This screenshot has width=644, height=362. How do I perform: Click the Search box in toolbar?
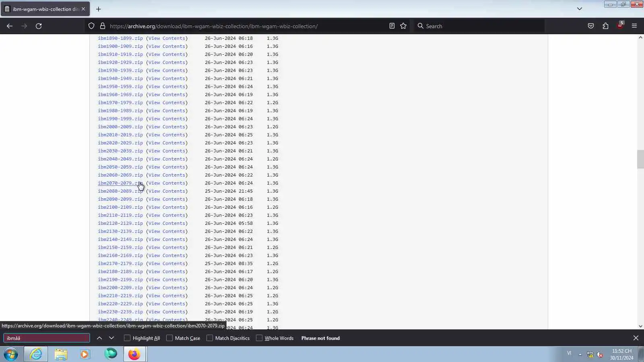click(479, 26)
